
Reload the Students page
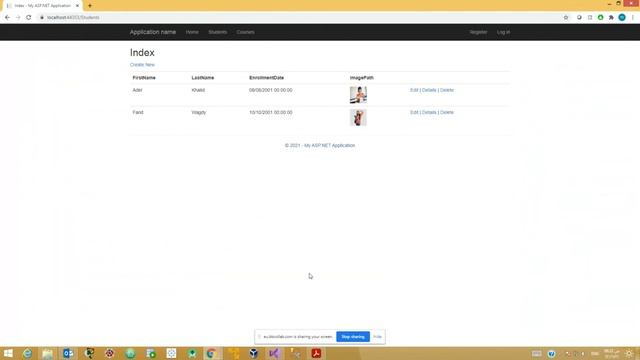29,18
